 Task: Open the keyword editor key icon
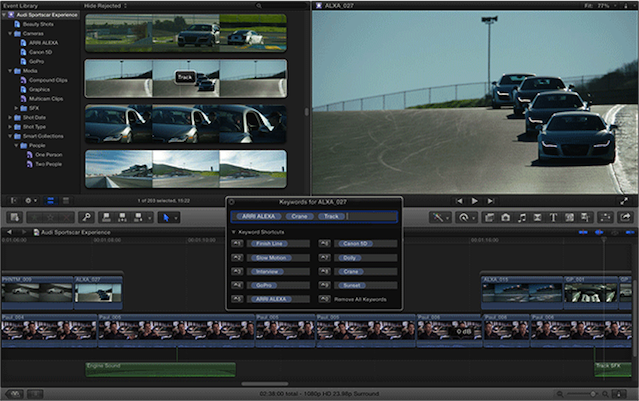[x=86, y=217]
